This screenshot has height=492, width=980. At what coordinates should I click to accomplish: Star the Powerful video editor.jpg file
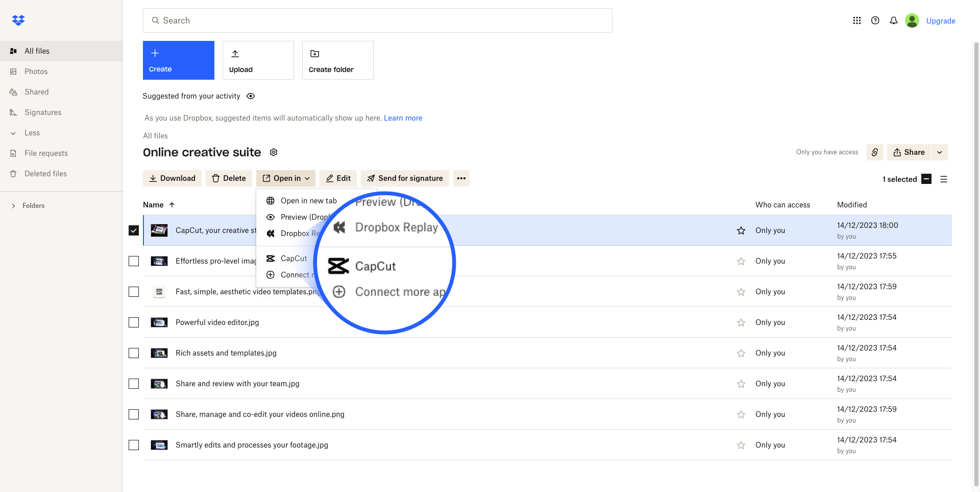coord(741,322)
